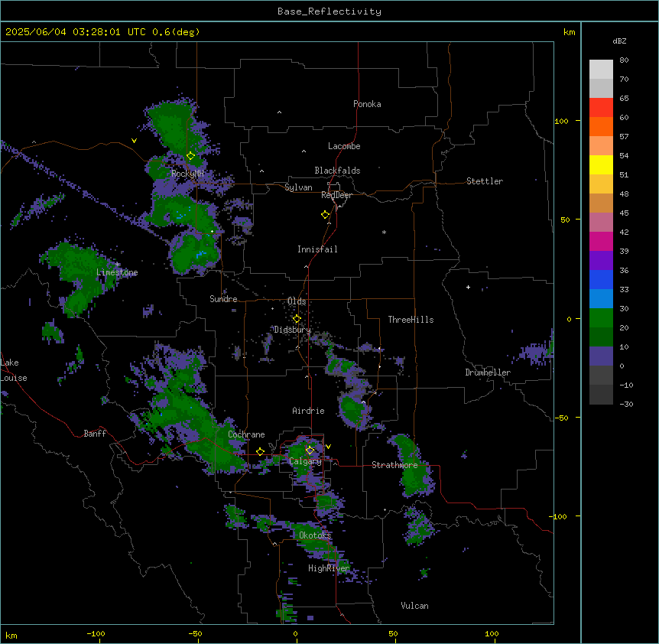Click the RedDeer city label
Viewport: 659px width, 644px height.
click(x=336, y=195)
